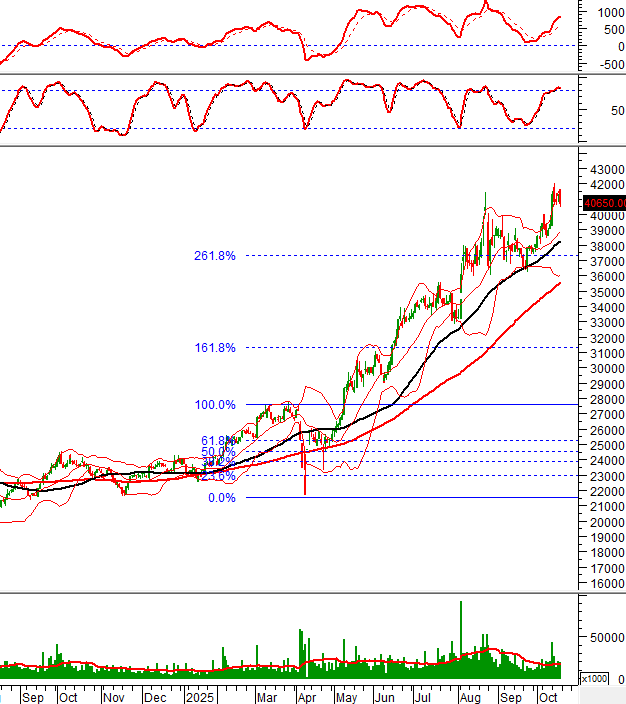The height and width of the screenshot is (704, 626).
Task: Select the Apr month marker
Action: click(306, 695)
